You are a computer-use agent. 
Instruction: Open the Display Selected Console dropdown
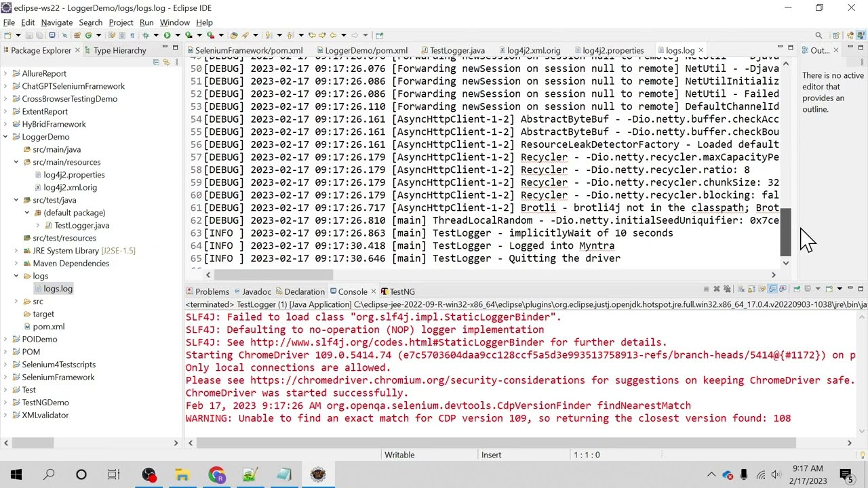[818, 290]
